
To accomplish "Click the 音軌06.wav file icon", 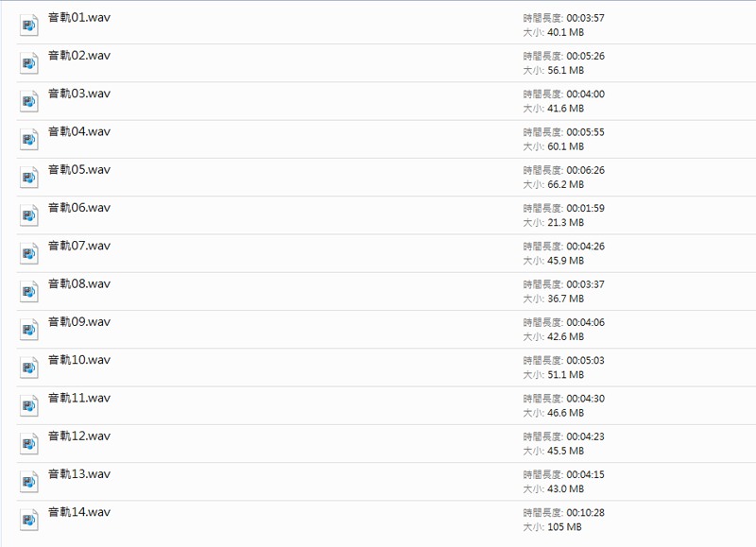I will tap(29, 215).
